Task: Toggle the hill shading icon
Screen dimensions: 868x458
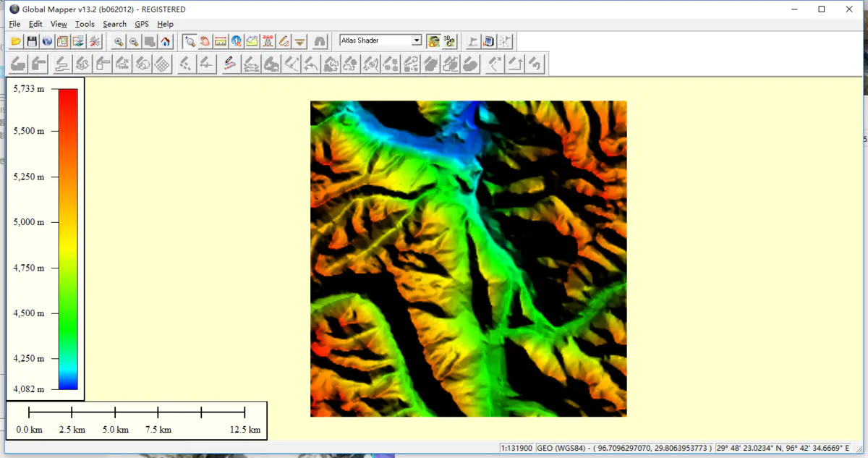Action: [434, 41]
